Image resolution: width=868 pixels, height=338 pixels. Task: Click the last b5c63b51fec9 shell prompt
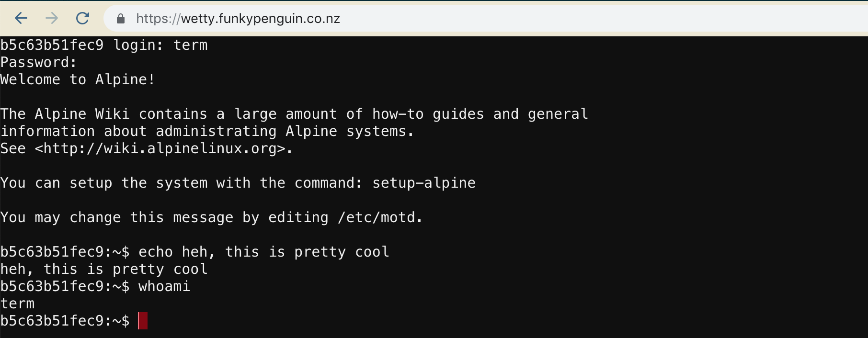(x=65, y=321)
